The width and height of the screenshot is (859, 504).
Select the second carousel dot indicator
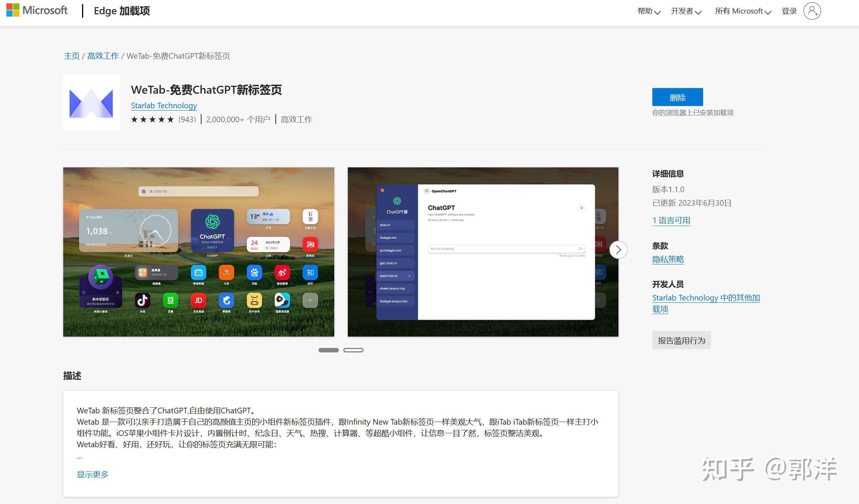(353, 350)
